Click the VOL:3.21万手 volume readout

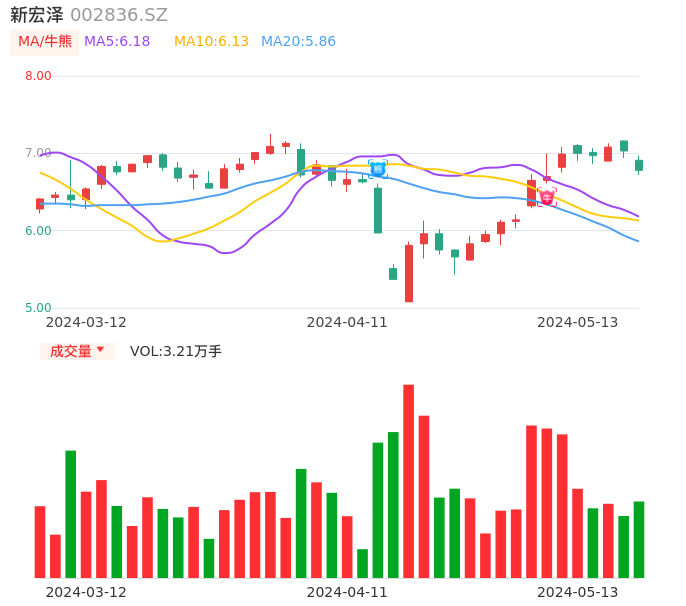tap(176, 351)
